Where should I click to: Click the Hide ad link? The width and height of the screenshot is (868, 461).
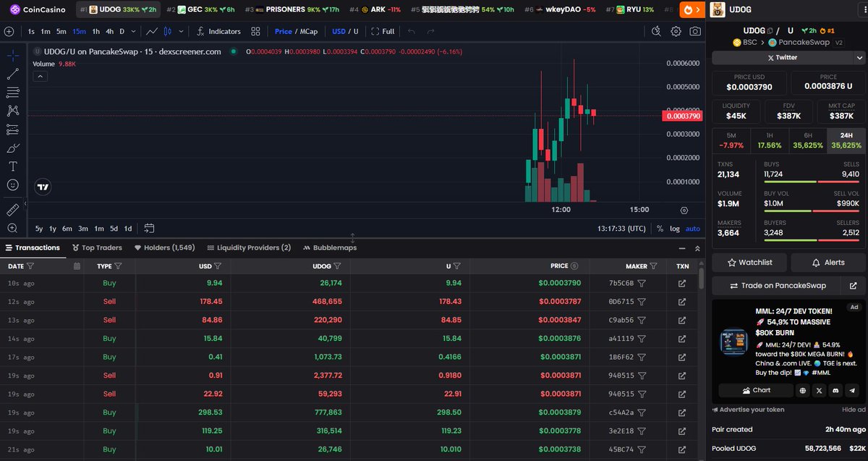(854, 410)
